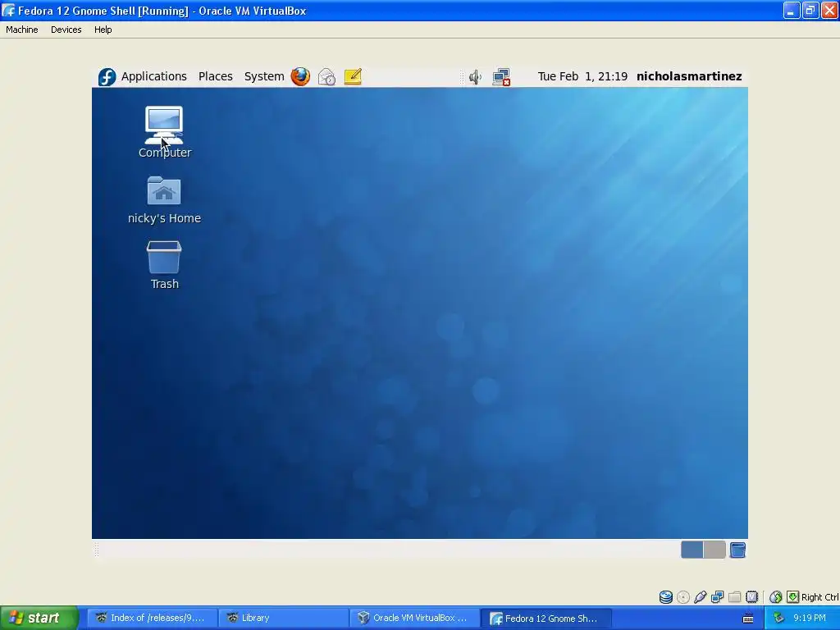The image size is (840, 630).
Task: Select Fedora 12 Gnome Shell taskbar button
Action: point(546,619)
